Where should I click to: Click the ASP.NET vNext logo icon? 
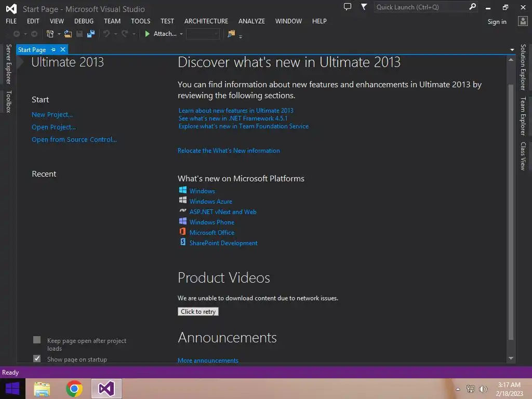click(x=182, y=211)
